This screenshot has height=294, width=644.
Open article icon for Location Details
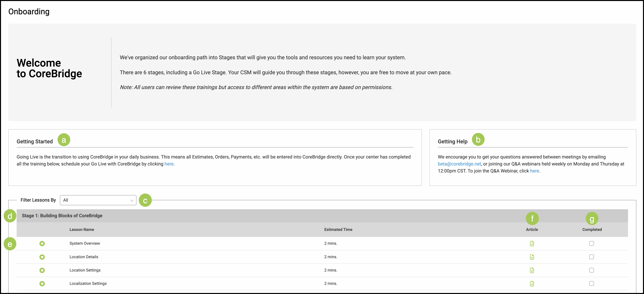532,257
